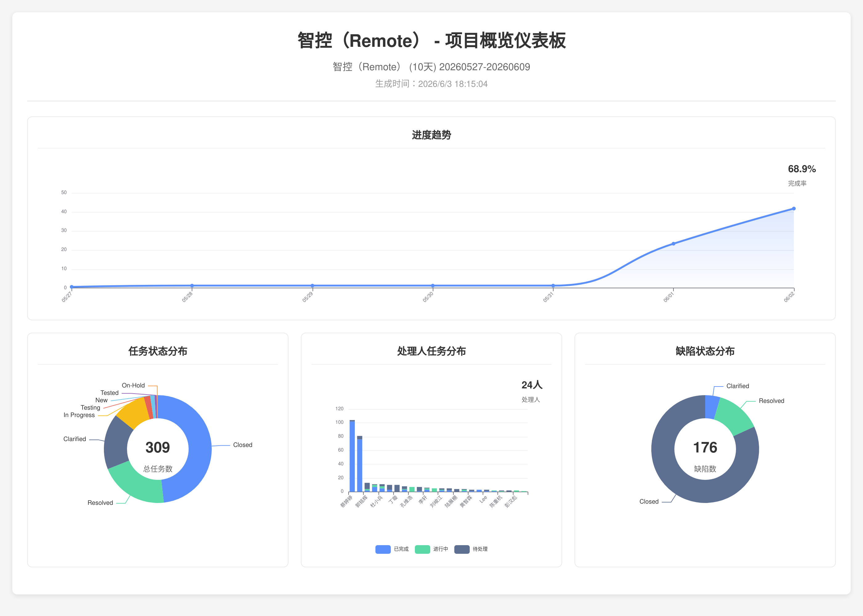
Task: Click the 'On-Hold' label in task chart
Action: (x=133, y=385)
